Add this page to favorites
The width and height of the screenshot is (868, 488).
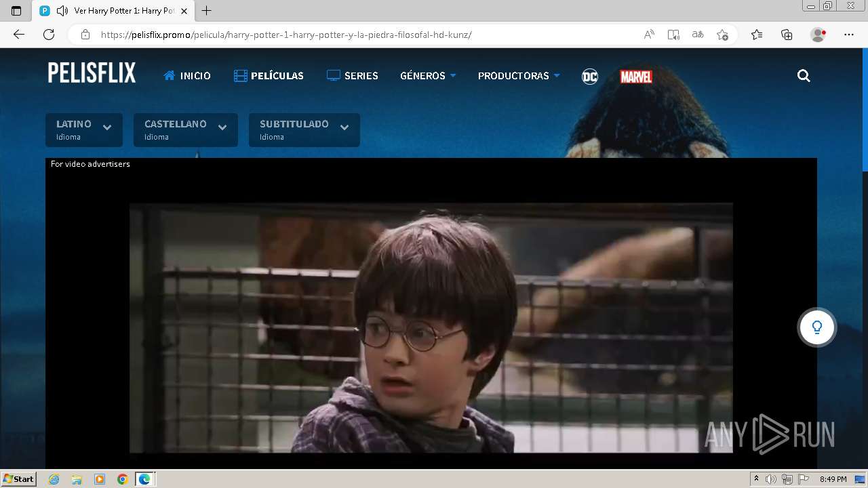(x=722, y=35)
